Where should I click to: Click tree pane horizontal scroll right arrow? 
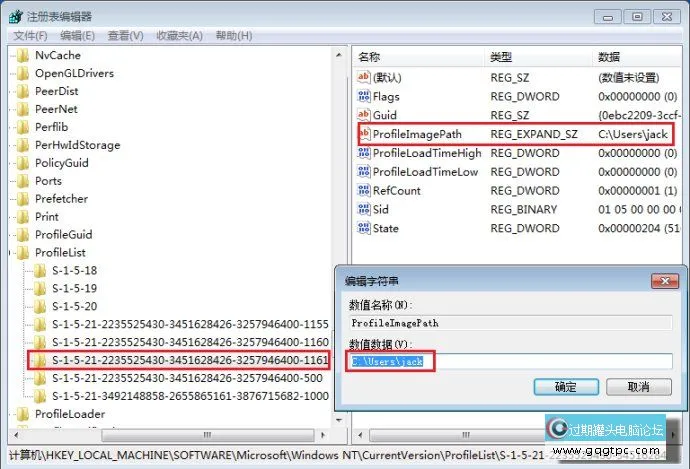point(323,435)
